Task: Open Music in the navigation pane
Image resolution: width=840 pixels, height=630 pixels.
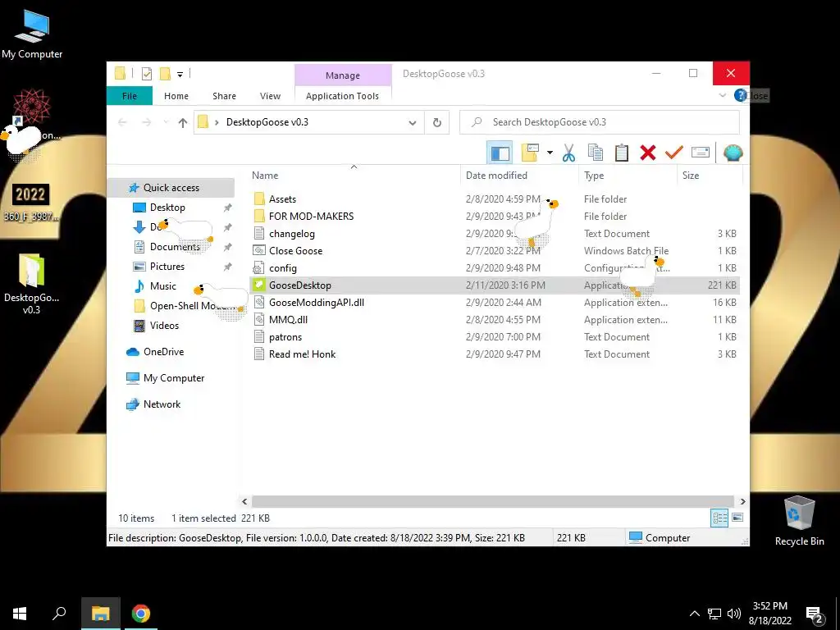Action: click(163, 286)
